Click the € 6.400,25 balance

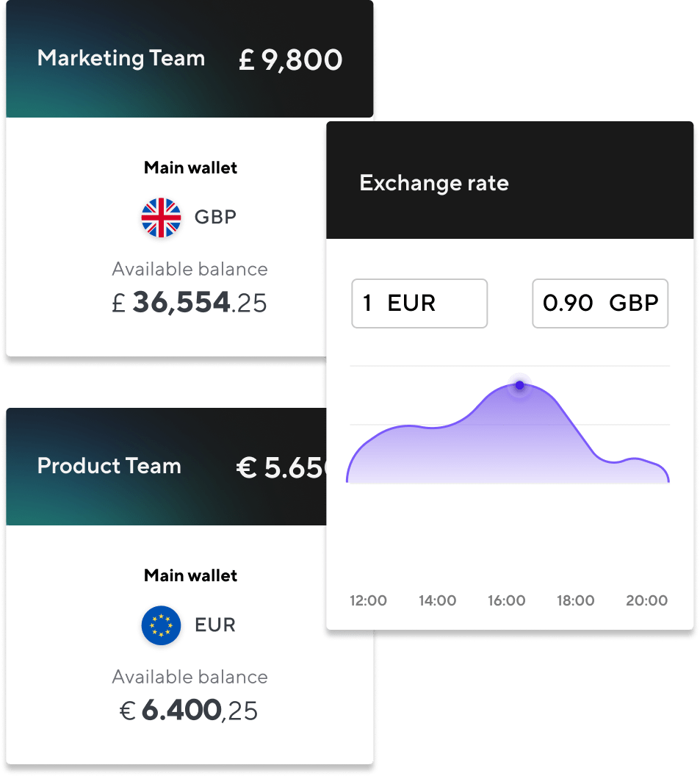pos(189,710)
